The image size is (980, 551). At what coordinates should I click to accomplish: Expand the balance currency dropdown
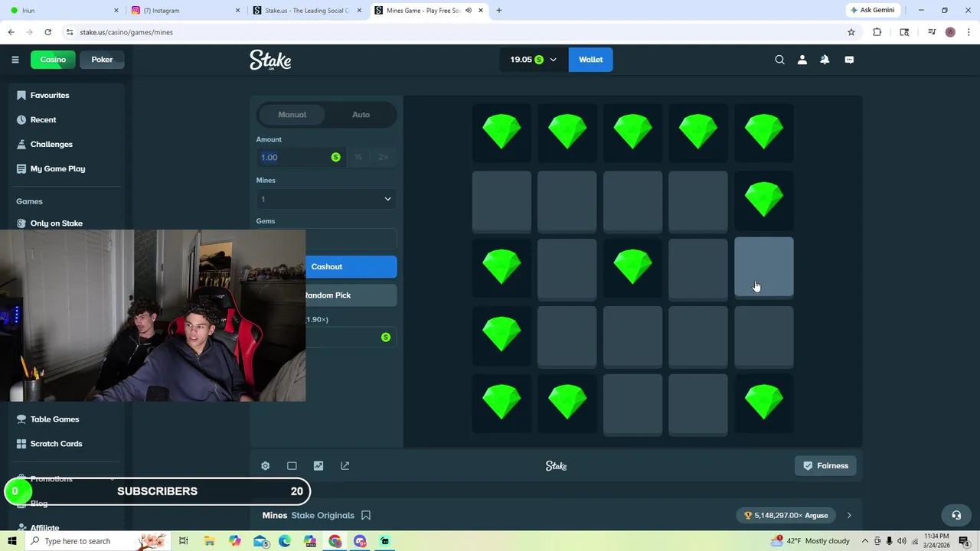(x=553, y=60)
